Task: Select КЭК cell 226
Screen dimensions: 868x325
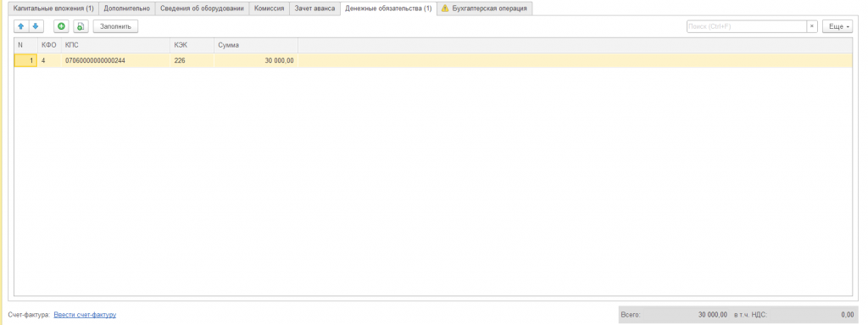Action: (x=192, y=60)
